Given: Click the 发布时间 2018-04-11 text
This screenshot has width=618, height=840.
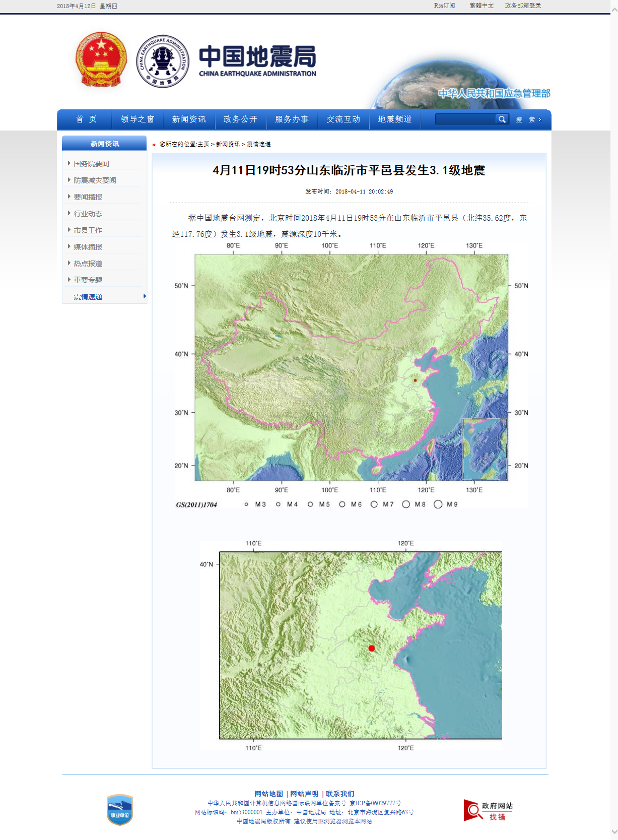Looking at the screenshot, I should click(x=349, y=191).
